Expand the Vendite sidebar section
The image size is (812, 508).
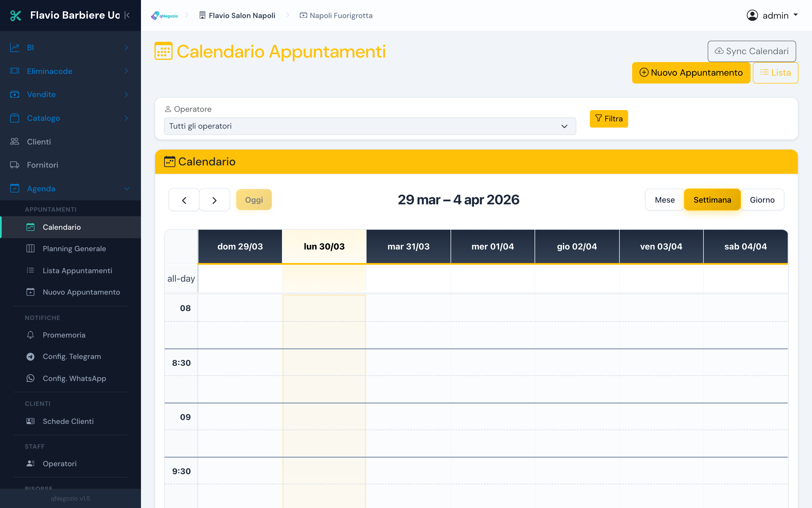[x=70, y=95]
